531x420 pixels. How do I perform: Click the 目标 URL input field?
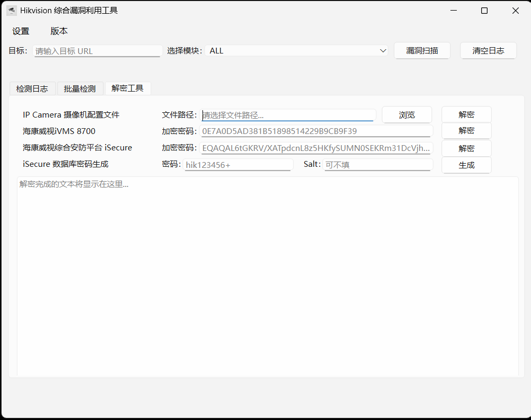(x=98, y=50)
